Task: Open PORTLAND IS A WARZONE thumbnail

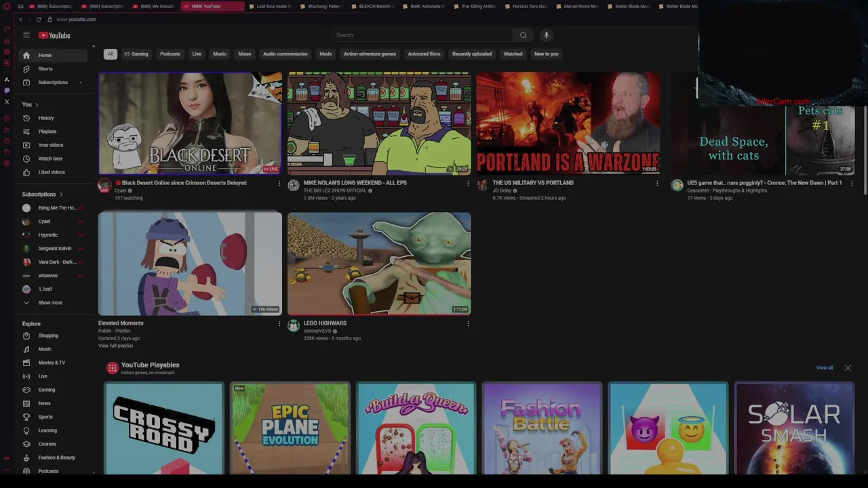Action: pyautogui.click(x=568, y=123)
